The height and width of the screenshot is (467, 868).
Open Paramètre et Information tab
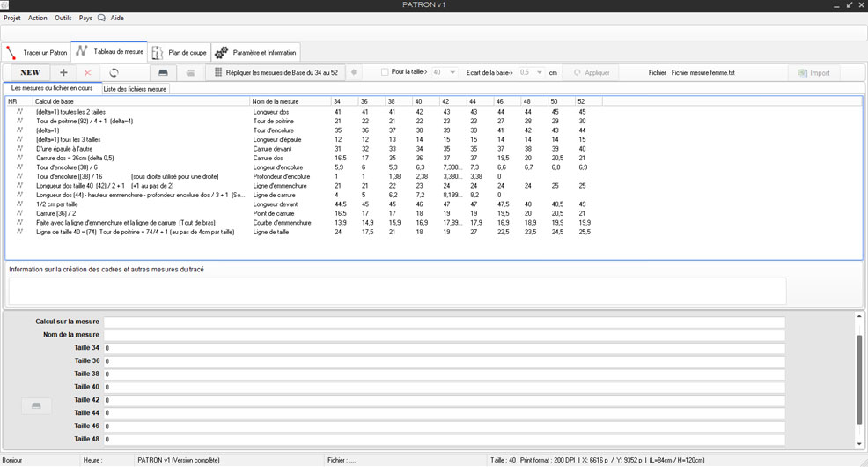pyautogui.click(x=256, y=53)
